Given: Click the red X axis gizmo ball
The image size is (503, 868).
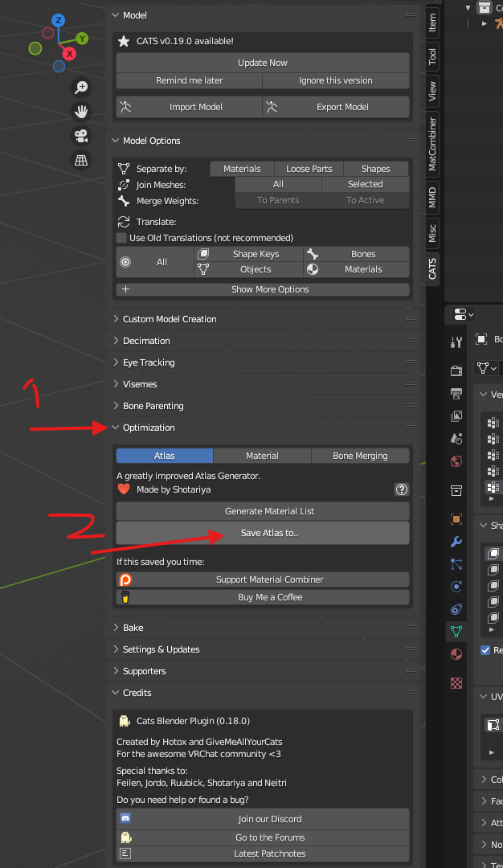Looking at the screenshot, I should [69, 54].
